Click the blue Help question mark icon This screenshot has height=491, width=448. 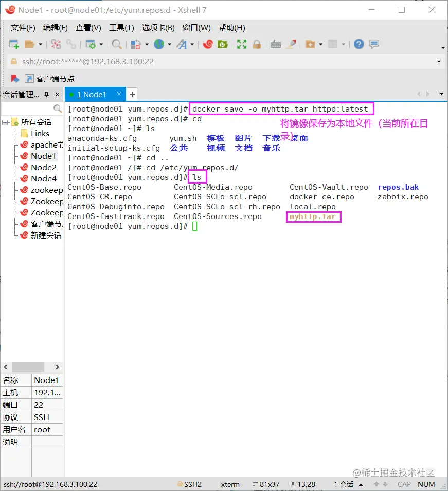coord(359,44)
